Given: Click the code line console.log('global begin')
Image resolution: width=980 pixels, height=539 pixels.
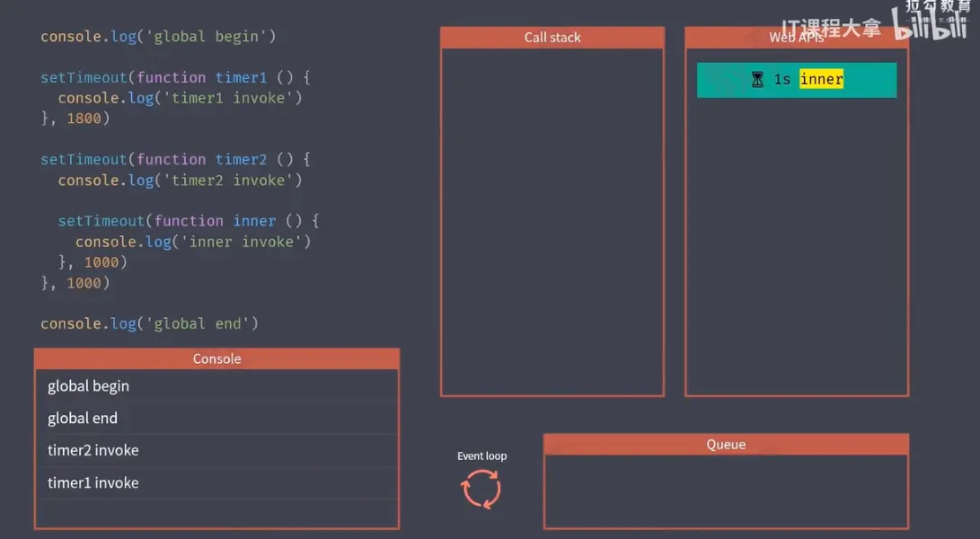Looking at the screenshot, I should (x=158, y=36).
